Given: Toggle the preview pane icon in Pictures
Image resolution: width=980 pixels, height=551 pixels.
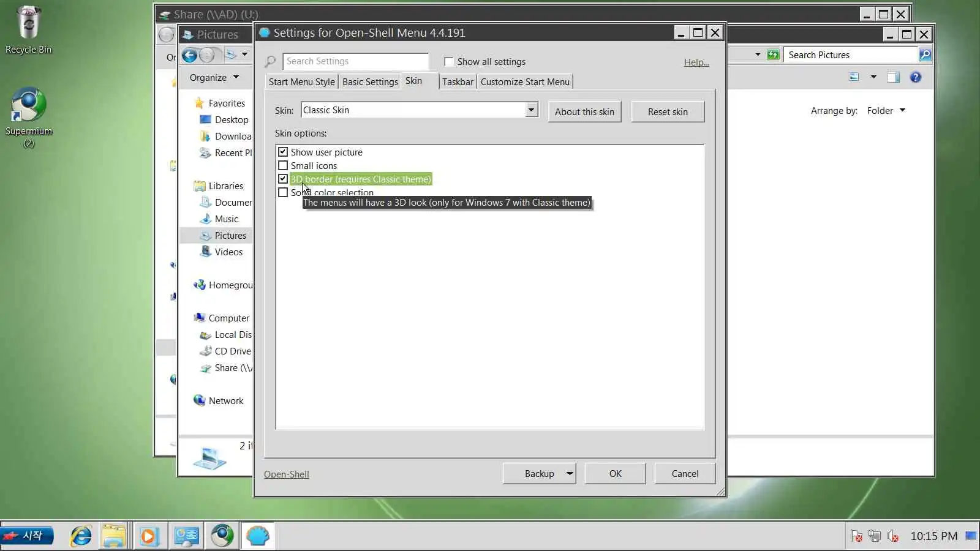Looking at the screenshot, I should point(894,77).
